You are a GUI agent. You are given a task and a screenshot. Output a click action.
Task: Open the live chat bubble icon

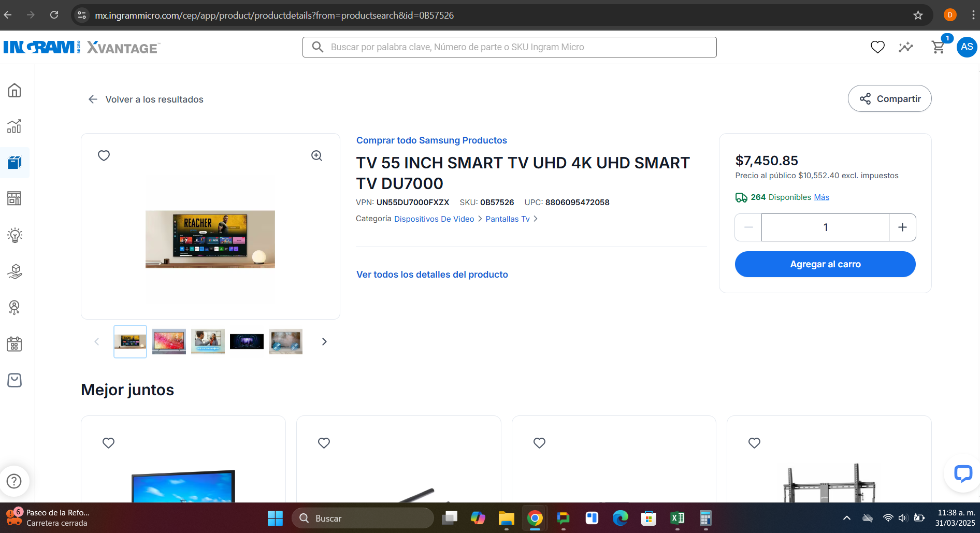click(963, 473)
